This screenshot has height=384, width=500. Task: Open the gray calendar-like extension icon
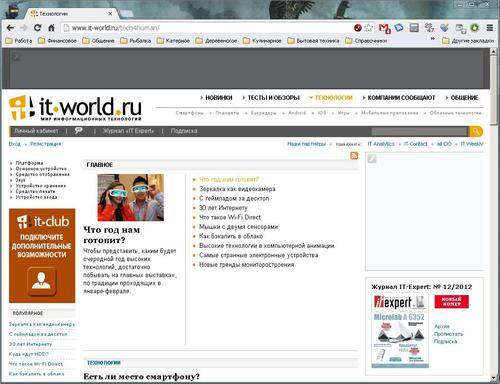coord(414,28)
